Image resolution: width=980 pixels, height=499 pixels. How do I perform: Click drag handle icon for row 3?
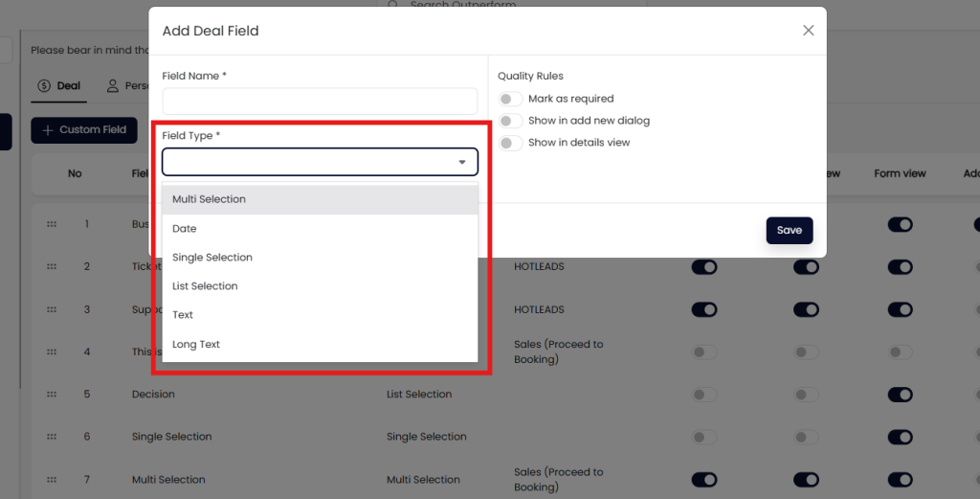(x=52, y=309)
